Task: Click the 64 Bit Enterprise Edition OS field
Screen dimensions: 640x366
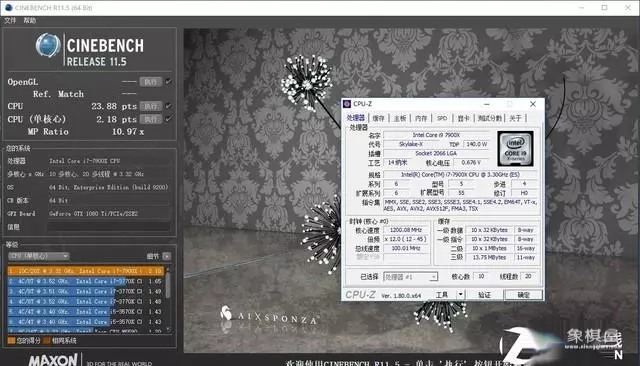Action: pos(109,187)
